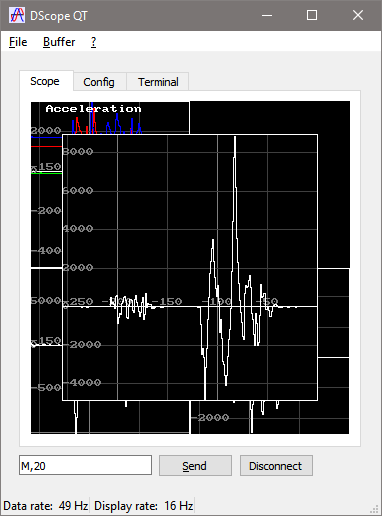Click the M,20 command input field
Image resolution: width=382 pixels, height=516 pixels.
point(85,465)
